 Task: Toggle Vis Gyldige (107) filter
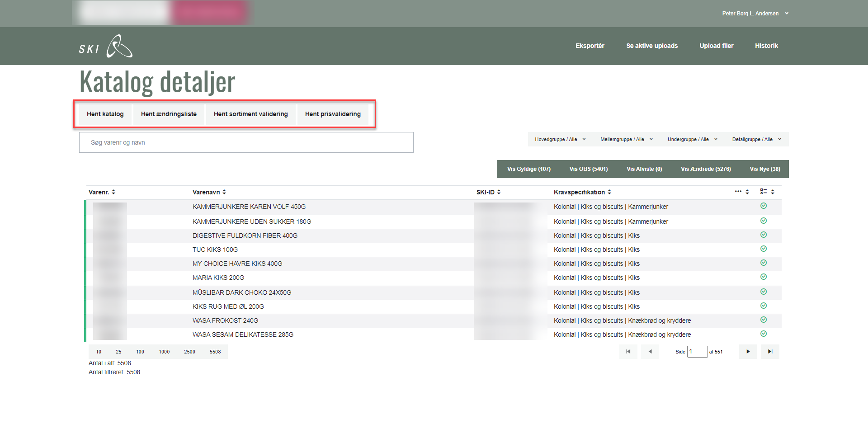528,169
